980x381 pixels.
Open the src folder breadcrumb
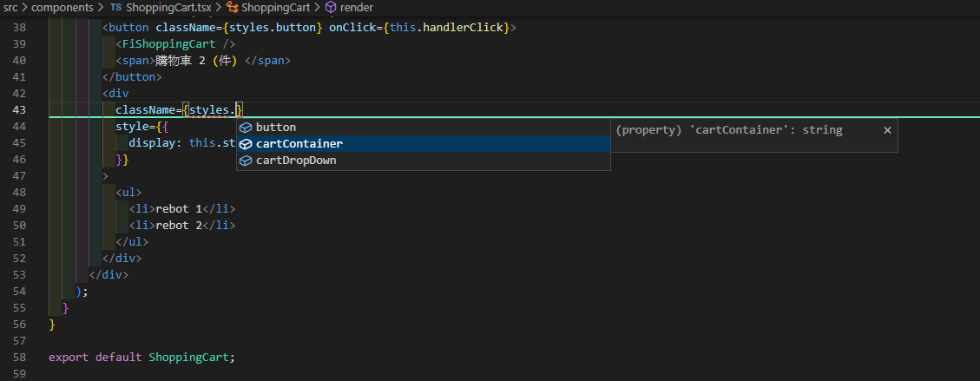click(10, 7)
